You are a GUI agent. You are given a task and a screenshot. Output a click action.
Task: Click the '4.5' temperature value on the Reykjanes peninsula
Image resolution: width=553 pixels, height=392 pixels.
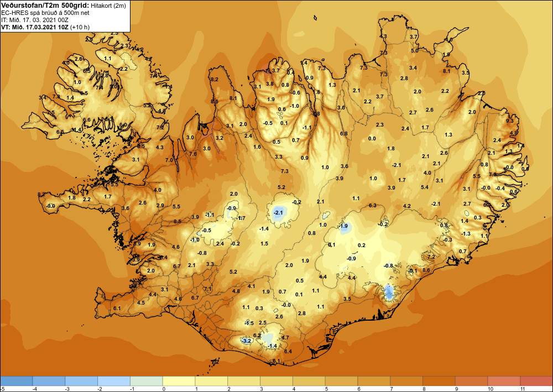point(141,303)
